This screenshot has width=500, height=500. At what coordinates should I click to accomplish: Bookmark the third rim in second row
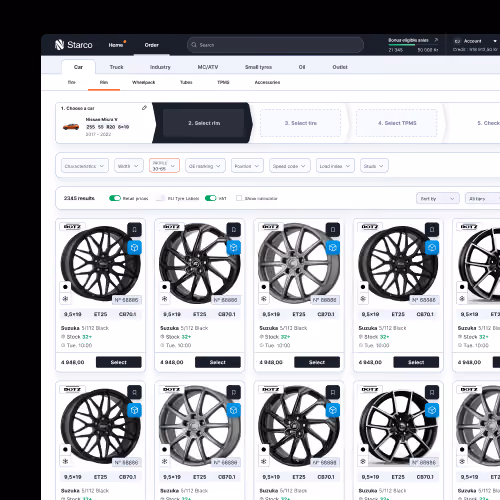click(x=333, y=392)
